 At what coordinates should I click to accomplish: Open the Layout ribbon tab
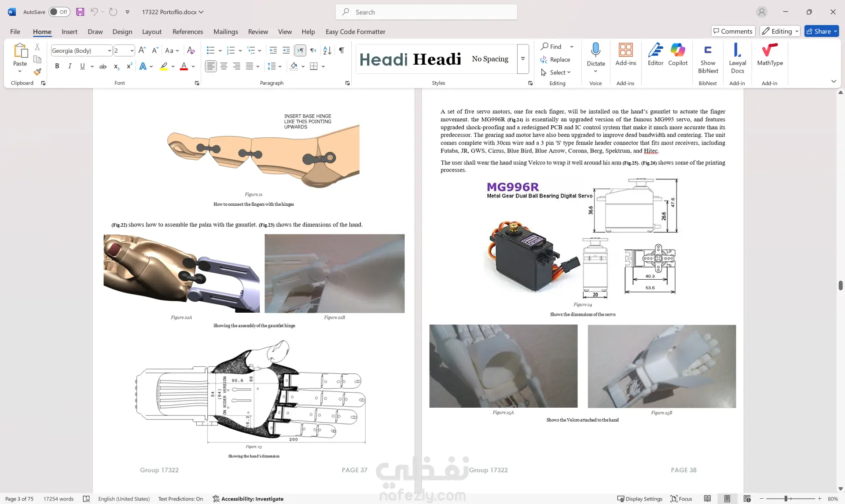tap(151, 32)
